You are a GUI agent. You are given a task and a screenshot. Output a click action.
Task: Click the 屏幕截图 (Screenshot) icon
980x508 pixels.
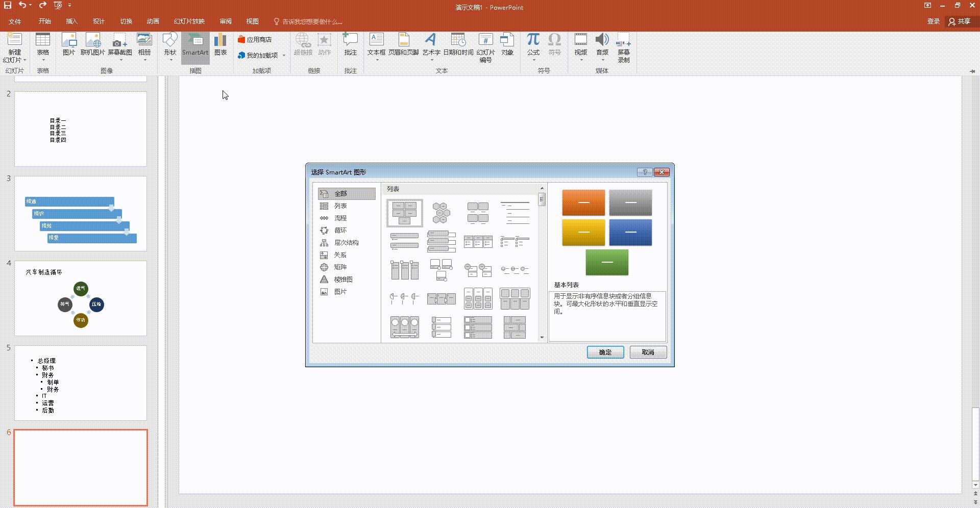(x=119, y=41)
